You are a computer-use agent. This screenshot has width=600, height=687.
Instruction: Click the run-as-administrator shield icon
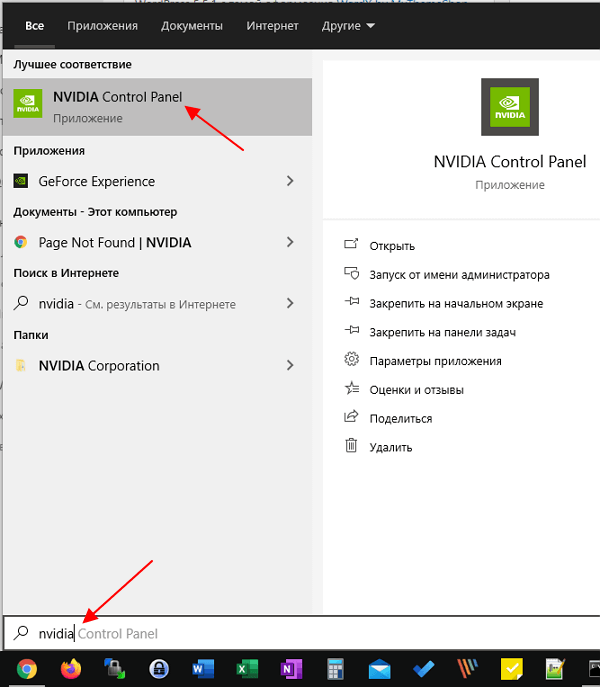[351, 274]
